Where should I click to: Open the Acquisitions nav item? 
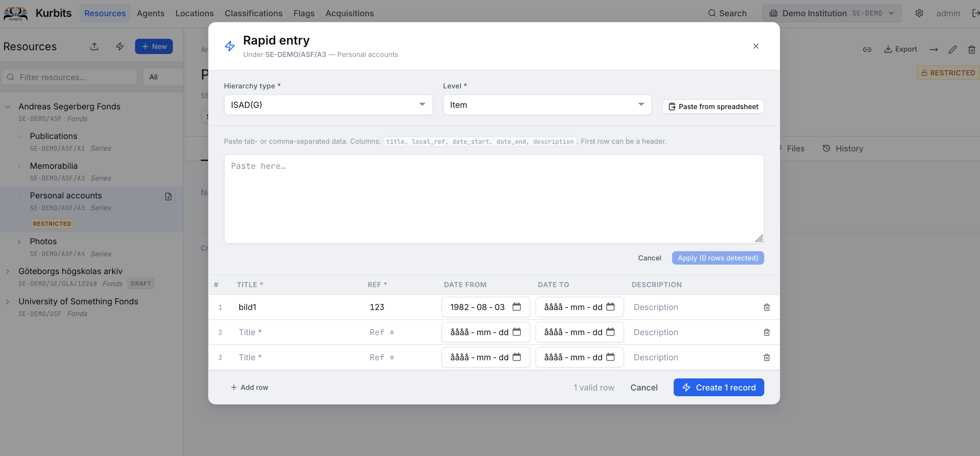(349, 13)
